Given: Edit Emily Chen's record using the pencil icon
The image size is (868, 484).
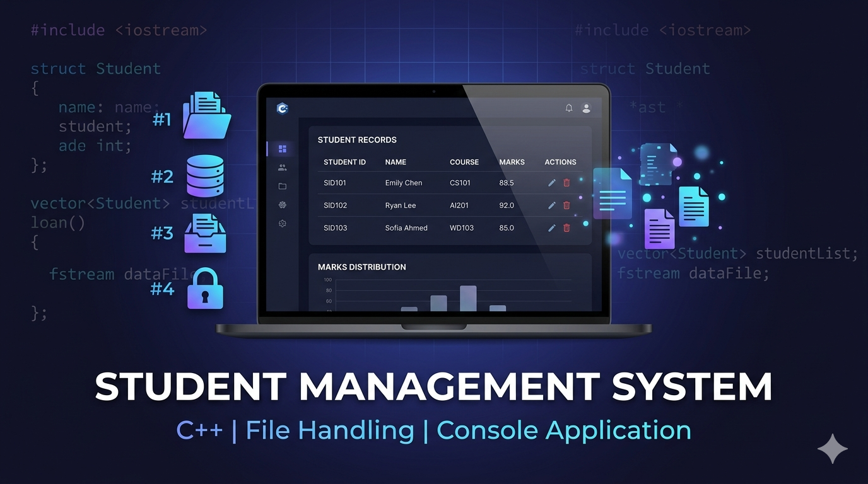Looking at the screenshot, I should pyautogui.click(x=551, y=183).
